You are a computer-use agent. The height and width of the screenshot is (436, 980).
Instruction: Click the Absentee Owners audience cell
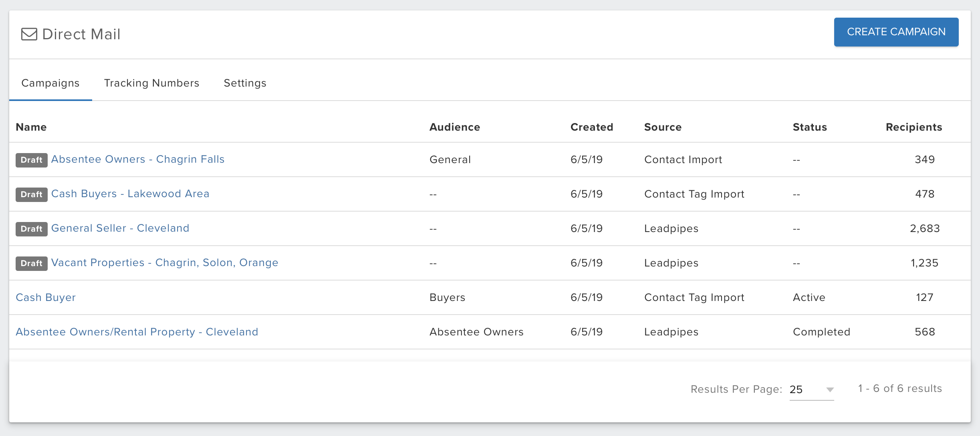pyautogui.click(x=476, y=332)
